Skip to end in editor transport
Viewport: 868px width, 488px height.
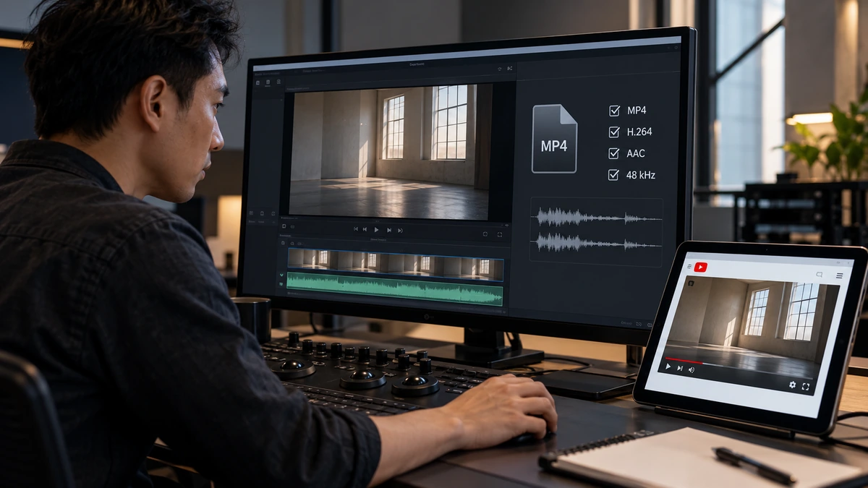(x=400, y=231)
